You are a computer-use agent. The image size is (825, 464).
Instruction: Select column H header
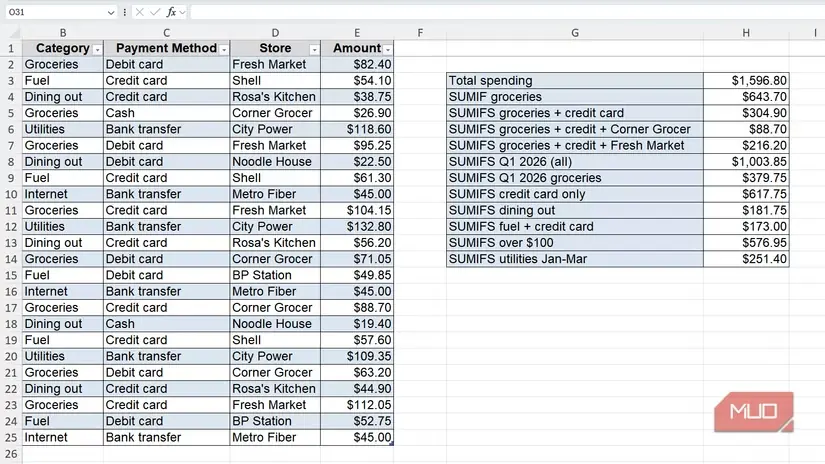(746, 33)
